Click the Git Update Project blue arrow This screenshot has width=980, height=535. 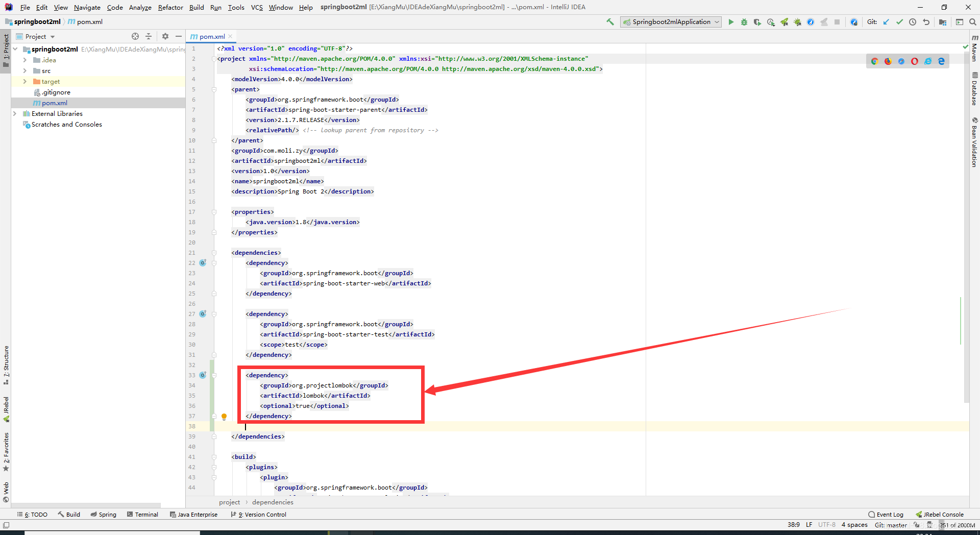pyautogui.click(x=886, y=22)
